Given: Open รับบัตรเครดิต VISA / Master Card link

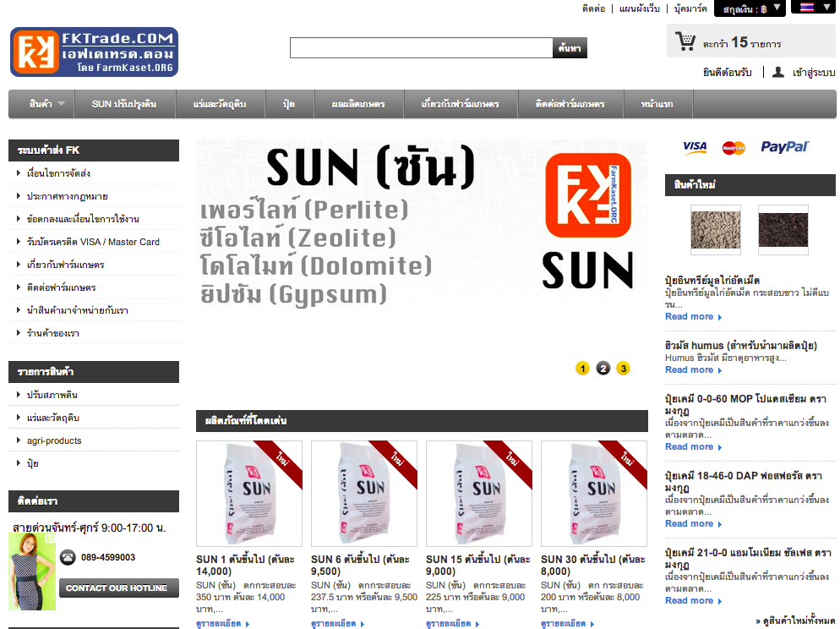Looking at the screenshot, I should click(x=93, y=242).
